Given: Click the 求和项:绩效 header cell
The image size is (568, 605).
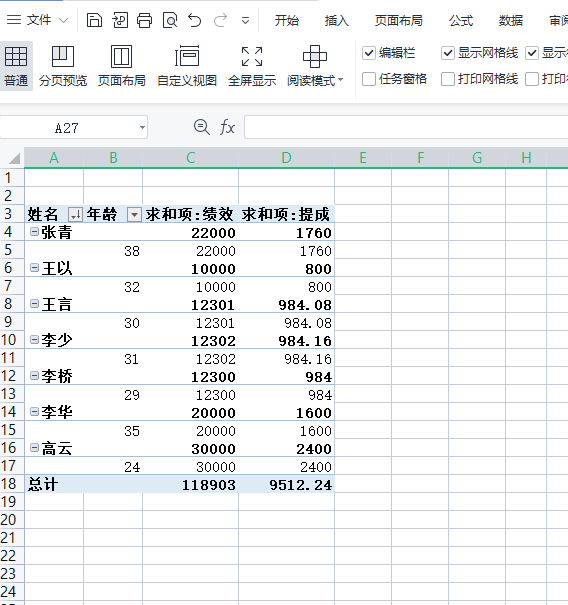Looking at the screenshot, I should (x=190, y=214).
